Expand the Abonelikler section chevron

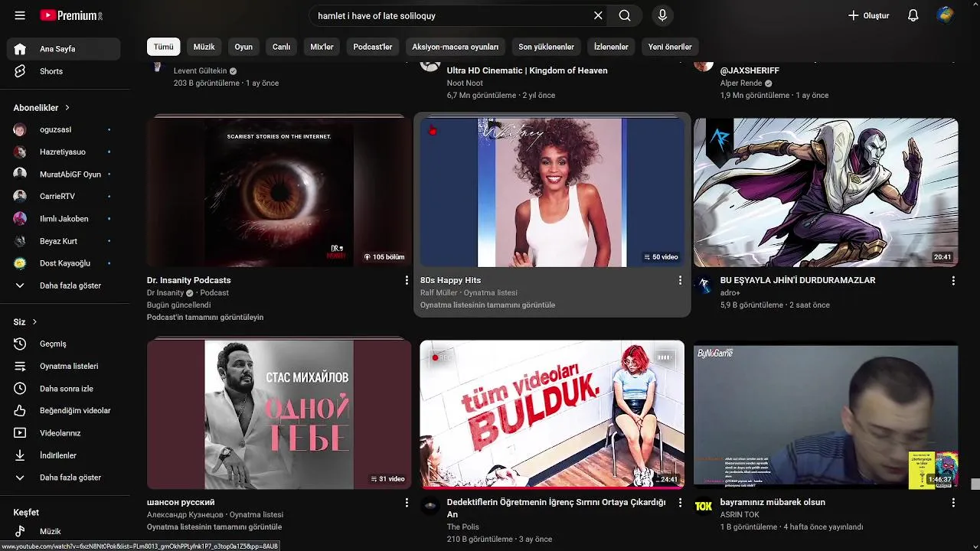click(x=67, y=108)
